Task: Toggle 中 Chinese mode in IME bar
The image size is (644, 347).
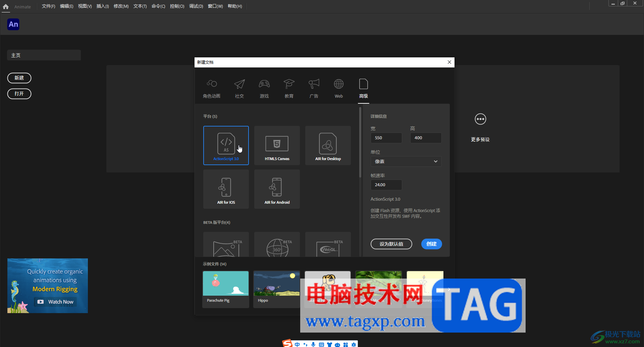Action: [x=297, y=344]
